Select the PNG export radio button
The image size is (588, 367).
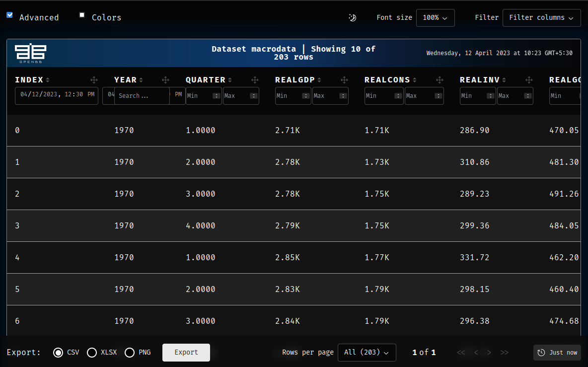click(x=130, y=353)
